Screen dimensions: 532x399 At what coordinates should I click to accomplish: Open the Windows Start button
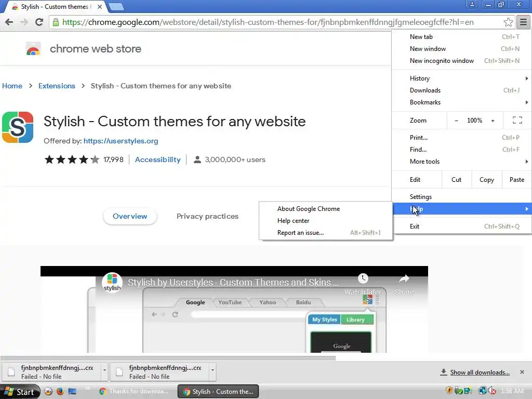pos(20,392)
